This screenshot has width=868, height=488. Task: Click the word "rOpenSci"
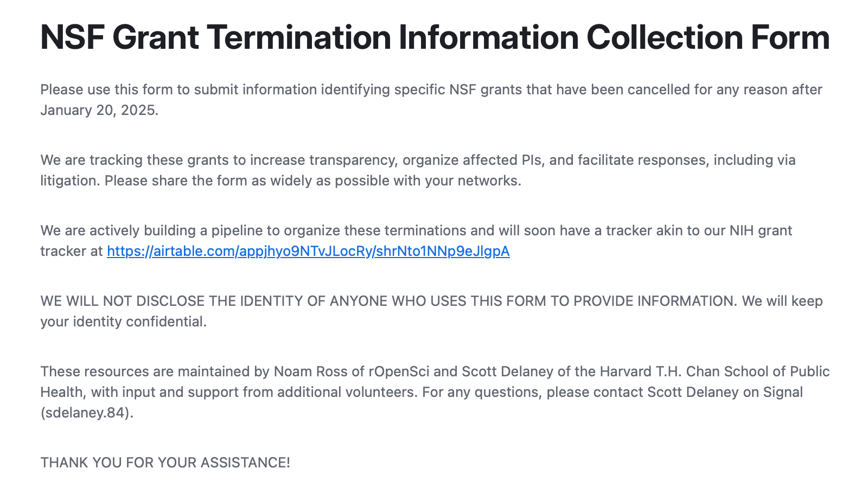(x=399, y=372)
